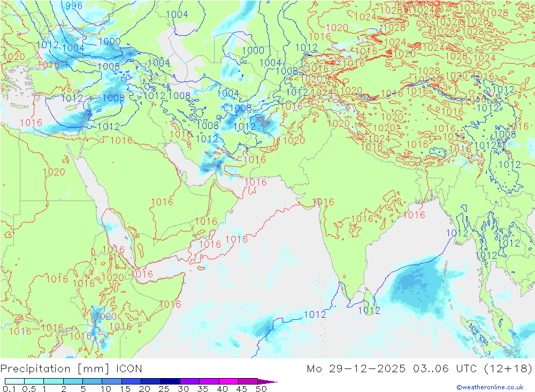Click the legend value '35'
Image resolution: width=535 pixels, height=392 pixels.
(203, 389)
